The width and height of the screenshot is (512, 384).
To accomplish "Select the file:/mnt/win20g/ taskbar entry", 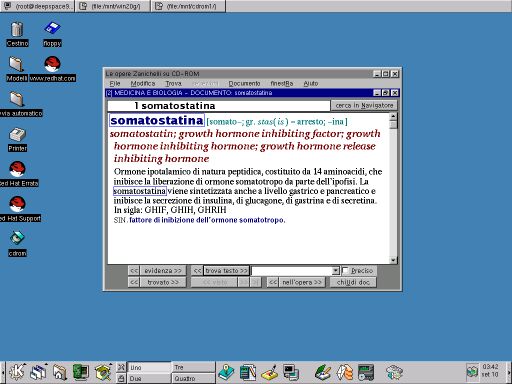I will [x=113, y=6].
